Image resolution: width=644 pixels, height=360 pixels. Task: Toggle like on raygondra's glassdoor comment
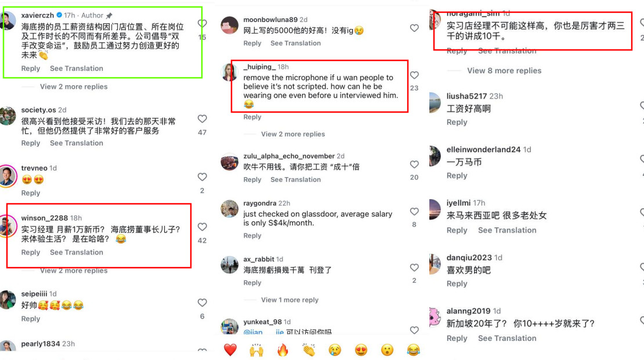tap(414, 211)
